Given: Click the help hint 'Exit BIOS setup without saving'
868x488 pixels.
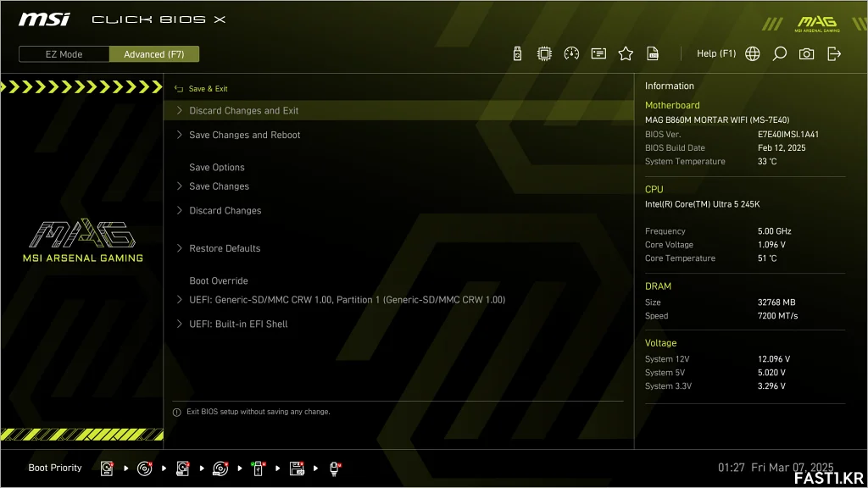Looking at the screenshot, I should point(258,412).
